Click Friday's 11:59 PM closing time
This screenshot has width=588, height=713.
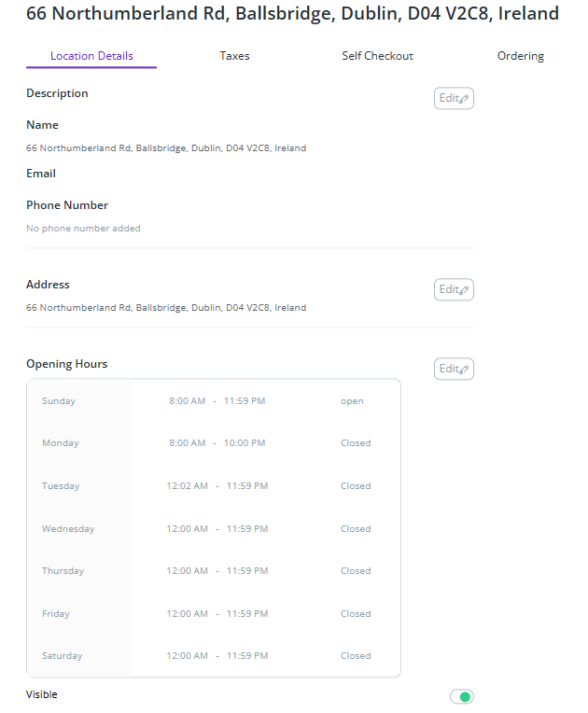[247, 614]
